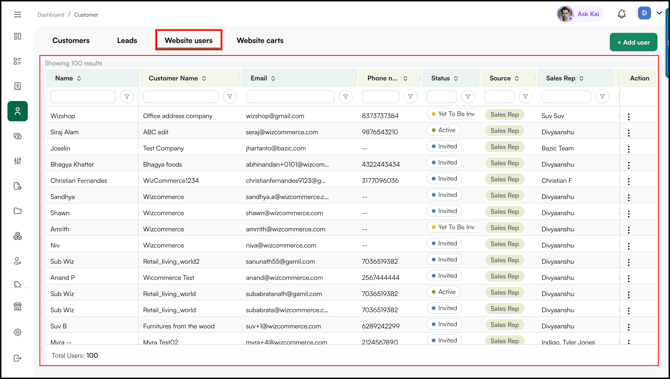Sort by the Name column
Screen dimensions: 670x379
pyautogui.click(x=79, y=79)
